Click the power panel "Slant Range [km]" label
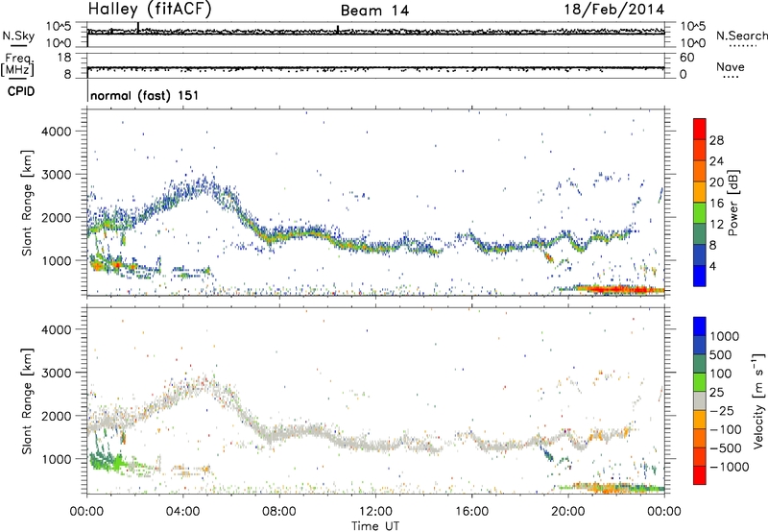This screenshot has width=768, height=532. coord(27,203)
